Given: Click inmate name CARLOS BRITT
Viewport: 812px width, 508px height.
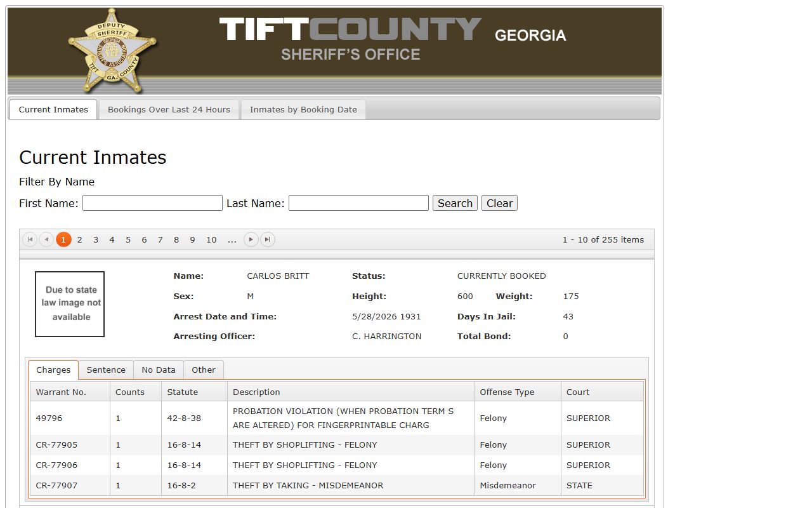Looking at the screenshot, I should point(278,276).
